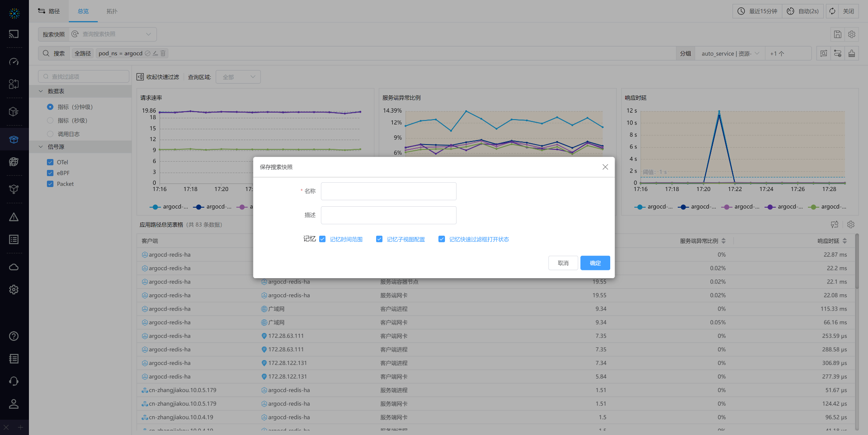Click the 名称 input field
Image resolution: width=868 pixels, height=435 pixels.
click(x=388, y=191)
